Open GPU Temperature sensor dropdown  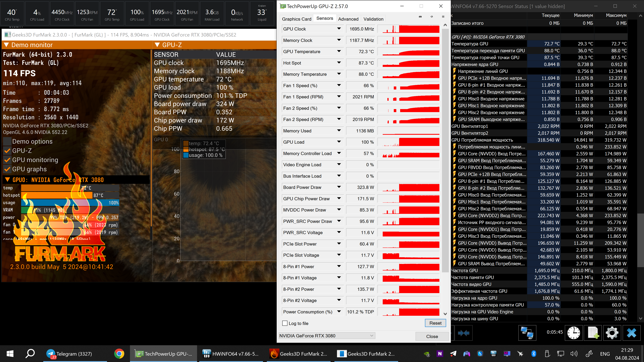pos(339,51)
